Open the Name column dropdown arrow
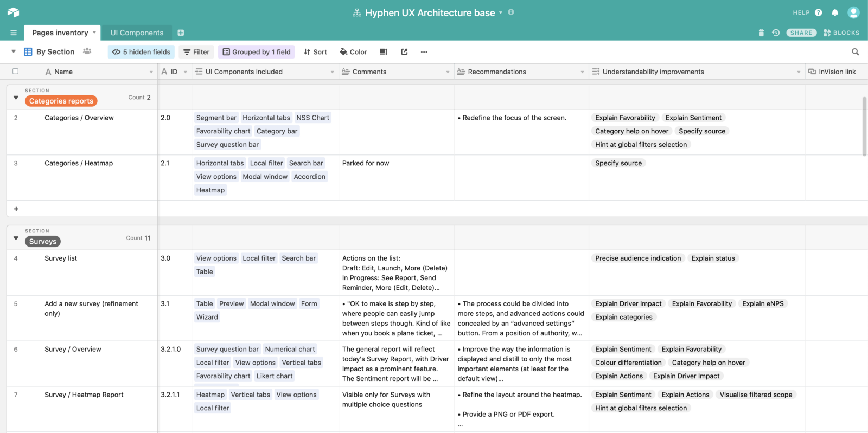The width and height of the screenshot is (868, 433). [x=151, y=72]
